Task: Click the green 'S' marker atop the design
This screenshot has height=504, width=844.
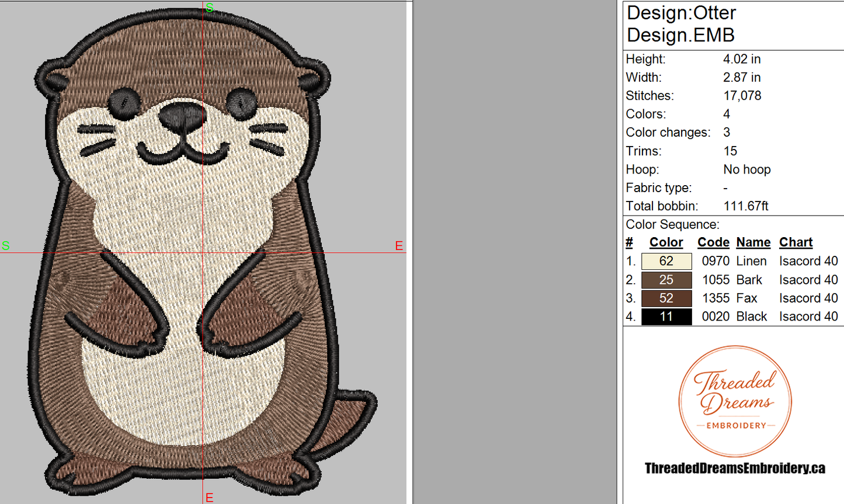Action: tap(210, 8)
